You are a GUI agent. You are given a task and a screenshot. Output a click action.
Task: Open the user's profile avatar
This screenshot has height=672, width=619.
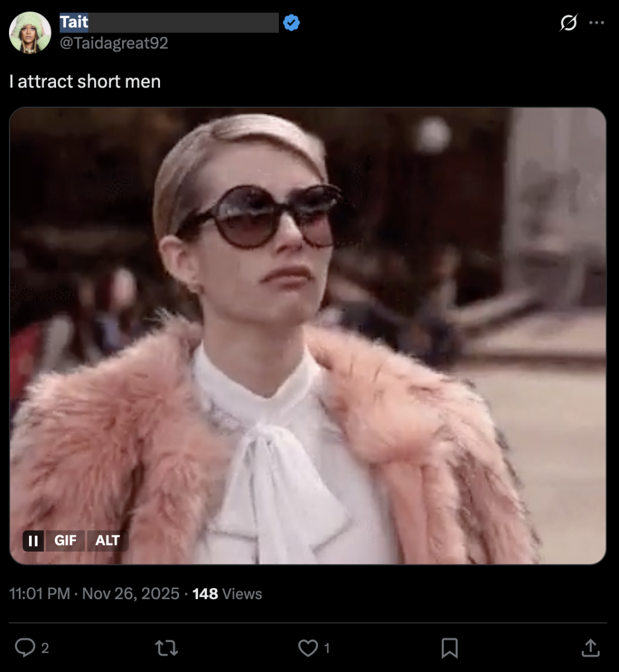pyautogui.click(x=30, y=32)
